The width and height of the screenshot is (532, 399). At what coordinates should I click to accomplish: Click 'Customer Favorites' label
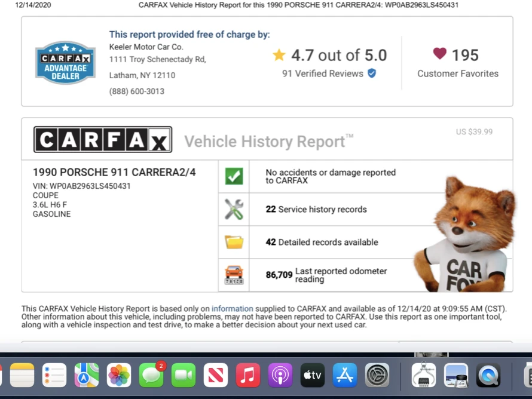tap(458, 73)
